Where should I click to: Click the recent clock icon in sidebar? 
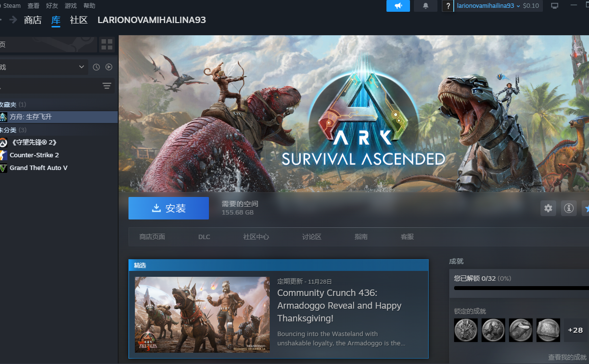coord(97,67)
